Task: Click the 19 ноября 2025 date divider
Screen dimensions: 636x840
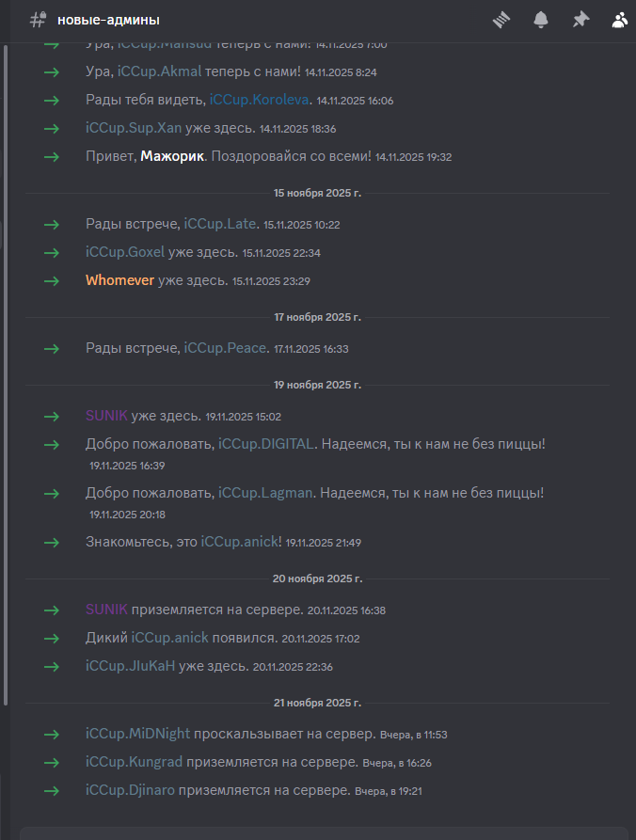Action: [x=317, y=385]
